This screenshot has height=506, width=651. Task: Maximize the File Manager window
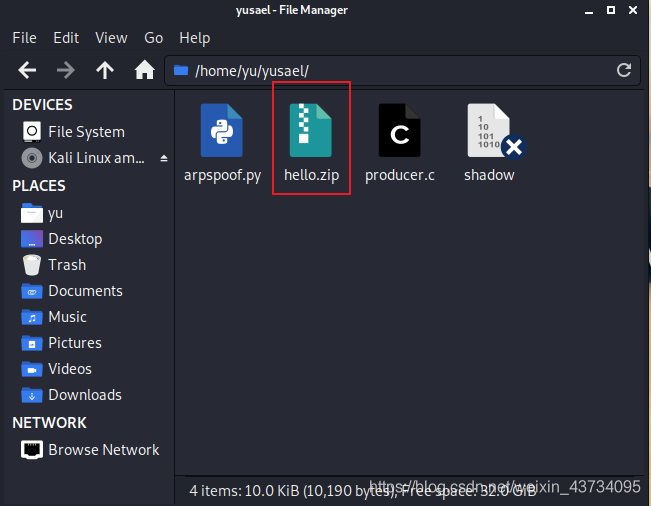pos(611,10)
